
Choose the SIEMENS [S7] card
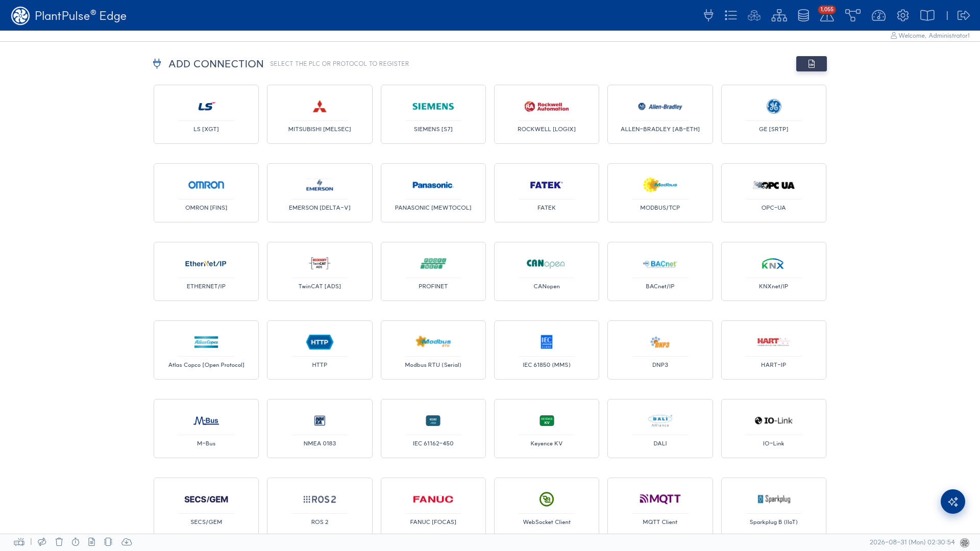pyautogui.click(x=433, y=114)
